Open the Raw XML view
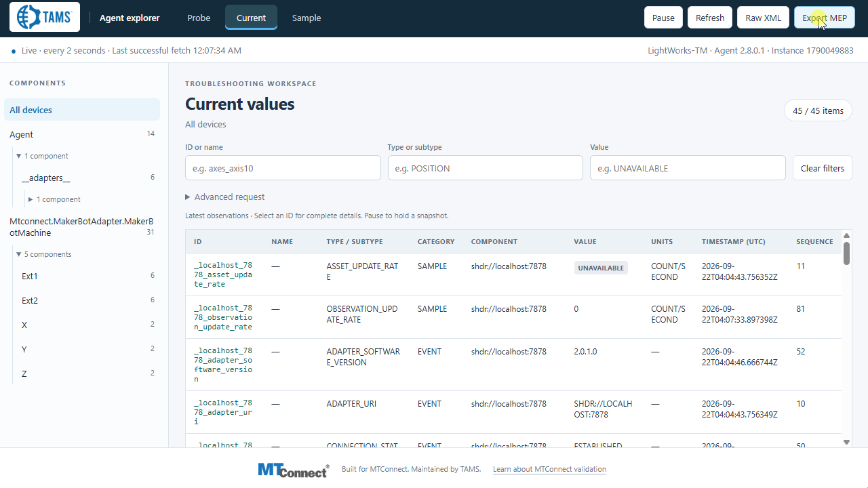 [x=764, y=18]
